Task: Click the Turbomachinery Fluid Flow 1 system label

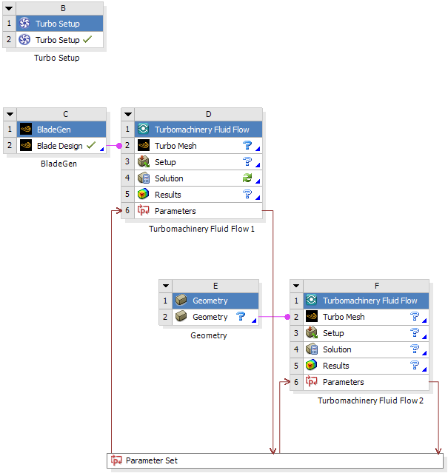Action: point(201,229)
